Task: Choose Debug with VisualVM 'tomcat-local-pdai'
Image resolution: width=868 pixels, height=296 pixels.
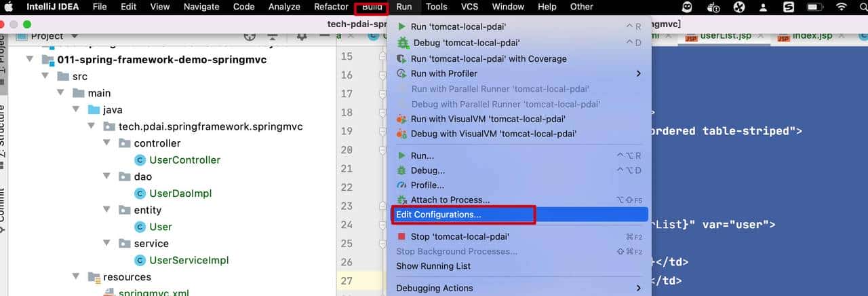Action: (x=519, y=134)
